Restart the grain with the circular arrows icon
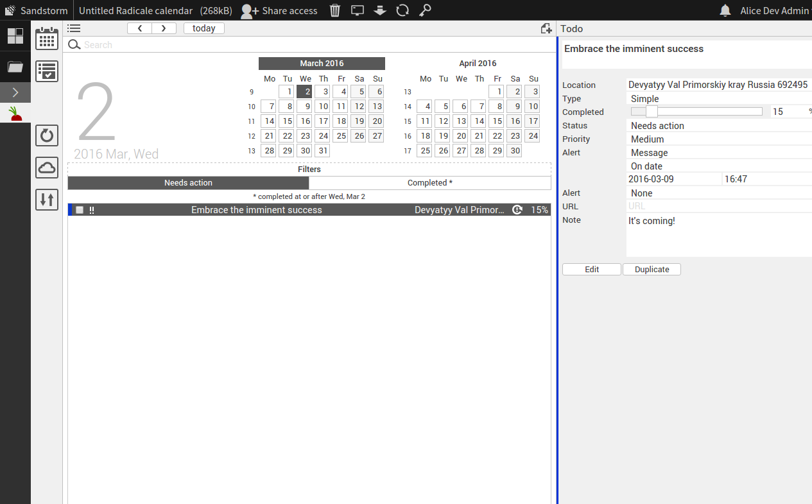This screenshot has height=504, width=812. pyautogui.click(x=402, y=10)
